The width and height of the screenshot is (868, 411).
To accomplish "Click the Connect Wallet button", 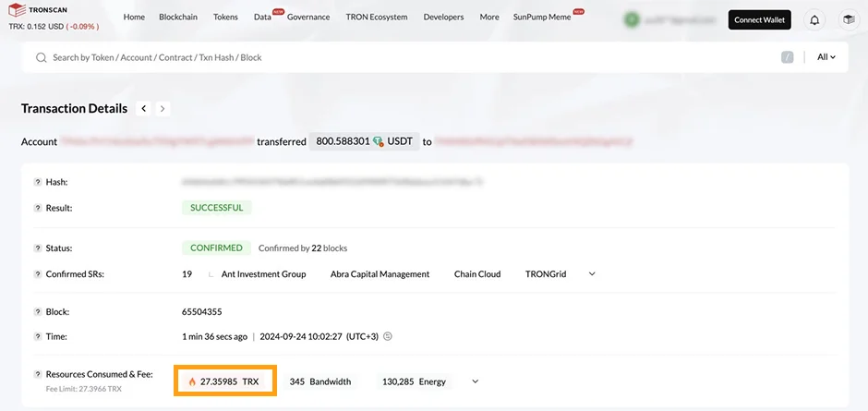I will pos(759,20).
